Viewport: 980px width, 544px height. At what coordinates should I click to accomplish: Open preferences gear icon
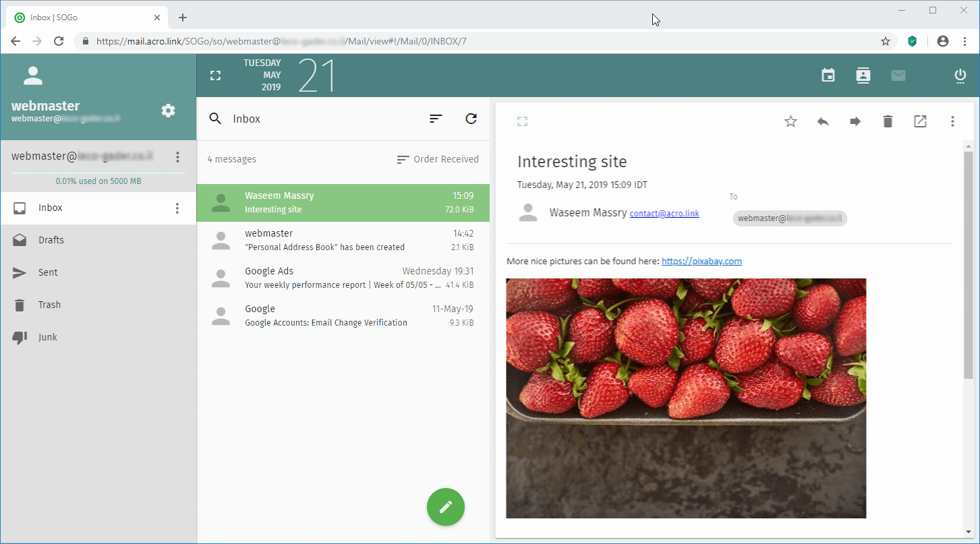[x=168, y=111]
